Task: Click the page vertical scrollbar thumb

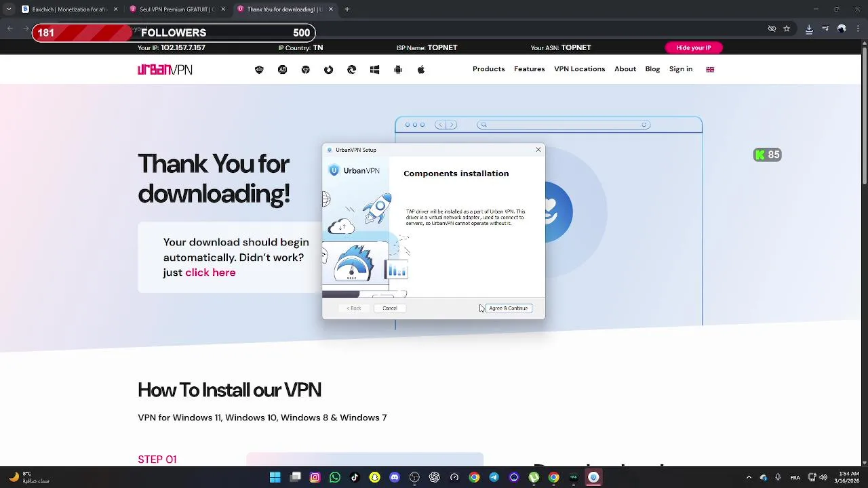Action: point(864,115)
